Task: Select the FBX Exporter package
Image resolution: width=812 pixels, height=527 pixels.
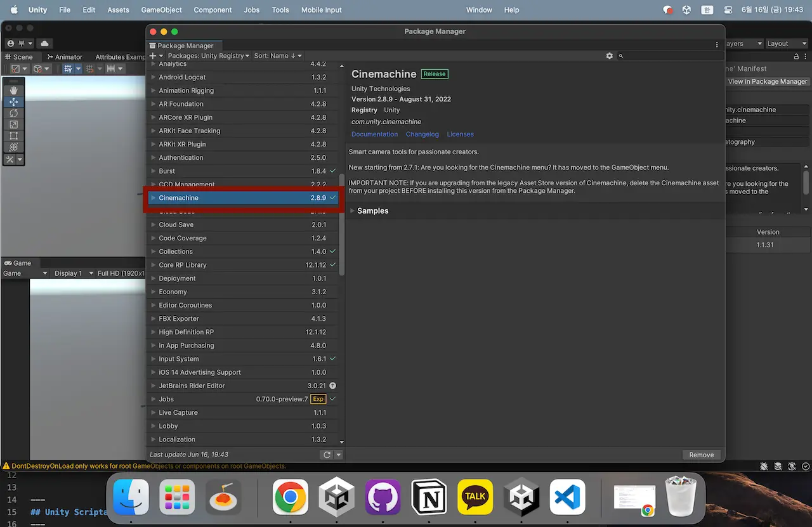Action: (x=242, y=319)
